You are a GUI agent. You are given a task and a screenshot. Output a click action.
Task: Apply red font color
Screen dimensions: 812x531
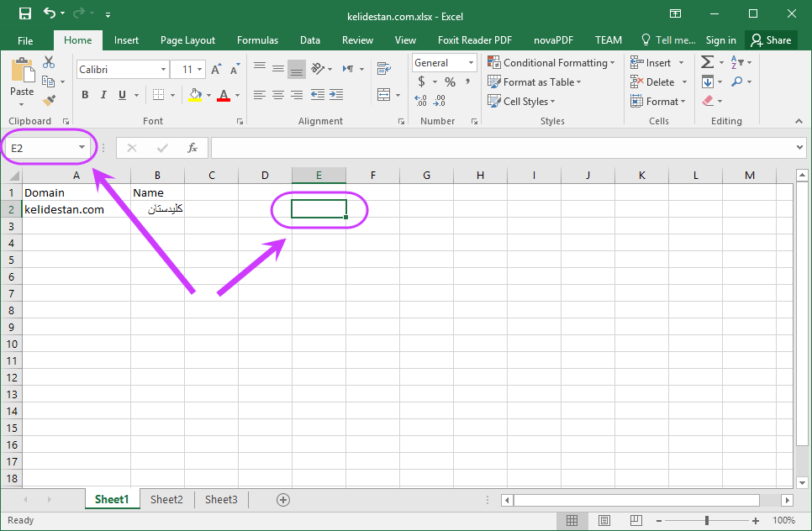tap(224, 95)
